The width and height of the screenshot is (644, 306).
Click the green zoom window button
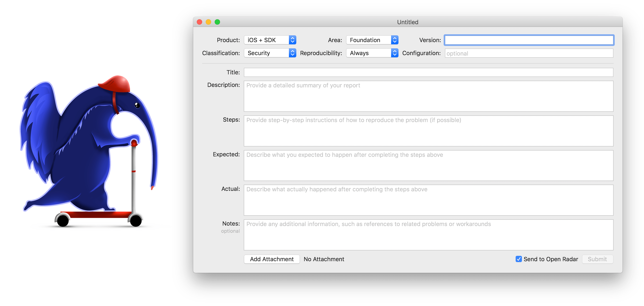point(217,22)
